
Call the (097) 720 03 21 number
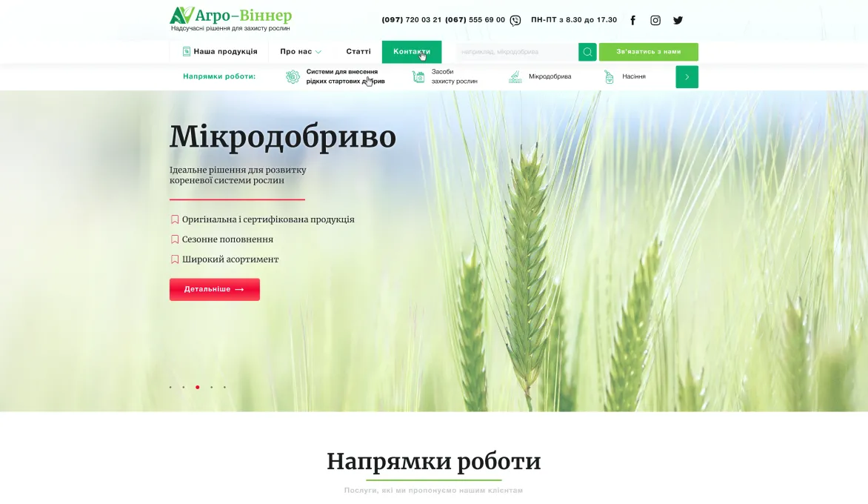tap(411, 20)
